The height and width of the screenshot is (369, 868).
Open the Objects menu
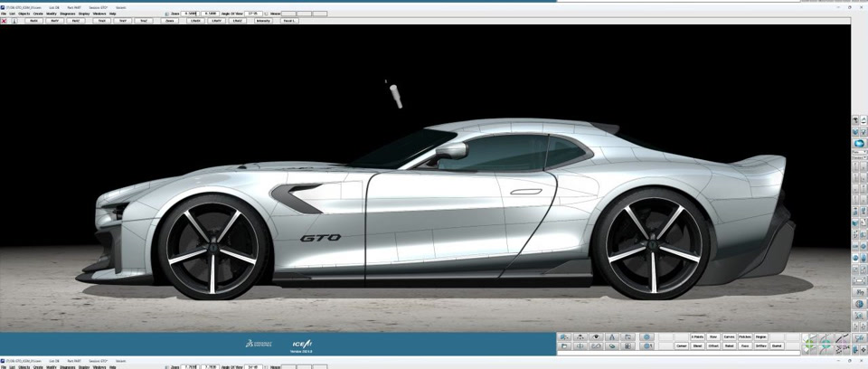click(x=24, y=14)
